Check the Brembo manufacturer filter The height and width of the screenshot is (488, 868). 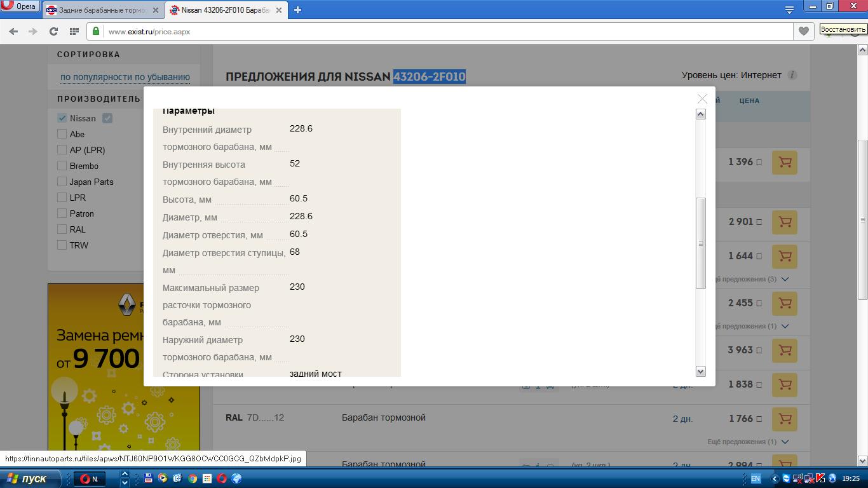pyautogui.click(x=62, y=166)
